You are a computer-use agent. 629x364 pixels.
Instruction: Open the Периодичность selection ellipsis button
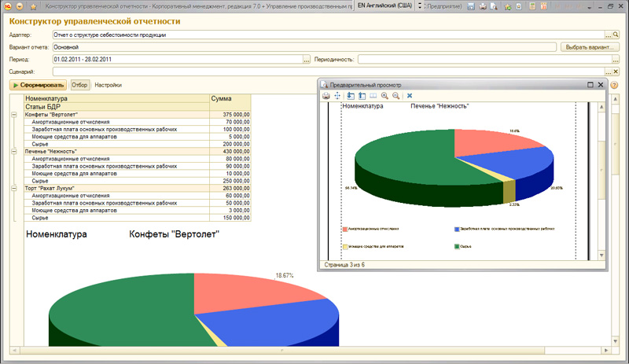click(616, 60)
